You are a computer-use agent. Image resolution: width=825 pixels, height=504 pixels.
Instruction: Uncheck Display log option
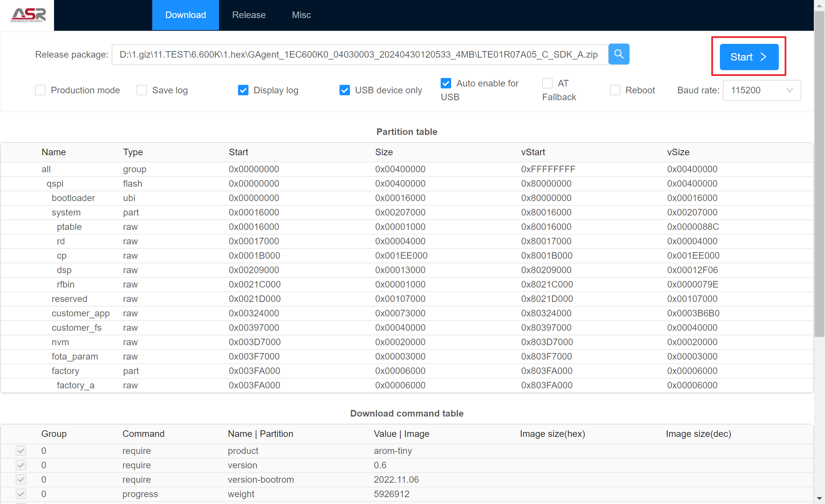coord(243,90)
